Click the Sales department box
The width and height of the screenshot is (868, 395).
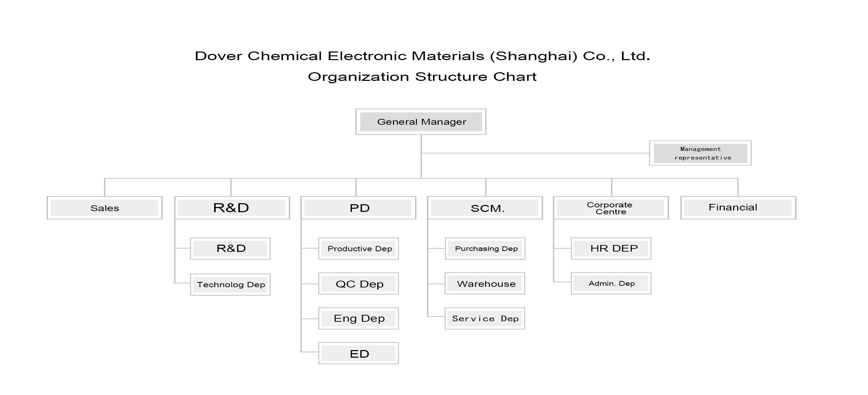tap(104, 208)
